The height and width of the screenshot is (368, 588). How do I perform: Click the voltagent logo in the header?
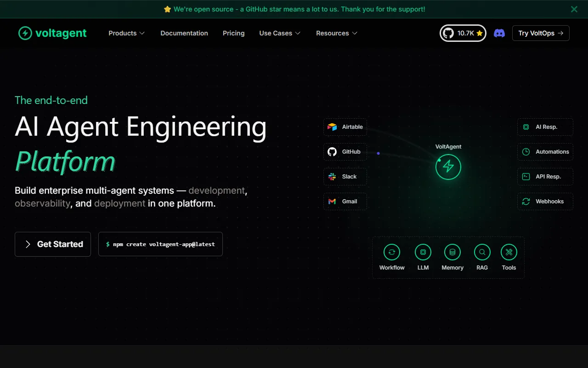[52, 33]
